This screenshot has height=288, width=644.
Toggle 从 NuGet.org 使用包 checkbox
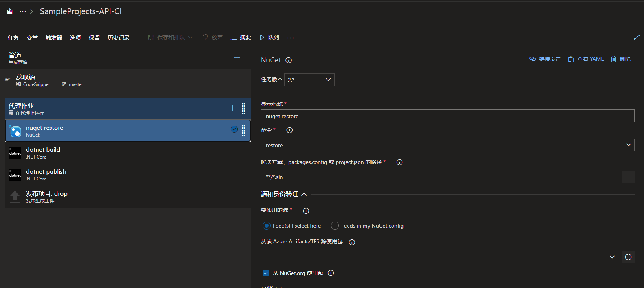[x=266, y=273]
